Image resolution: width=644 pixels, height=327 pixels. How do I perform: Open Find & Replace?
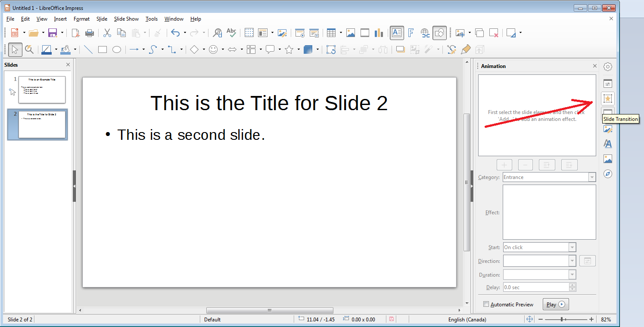click(x=218, y=33)
